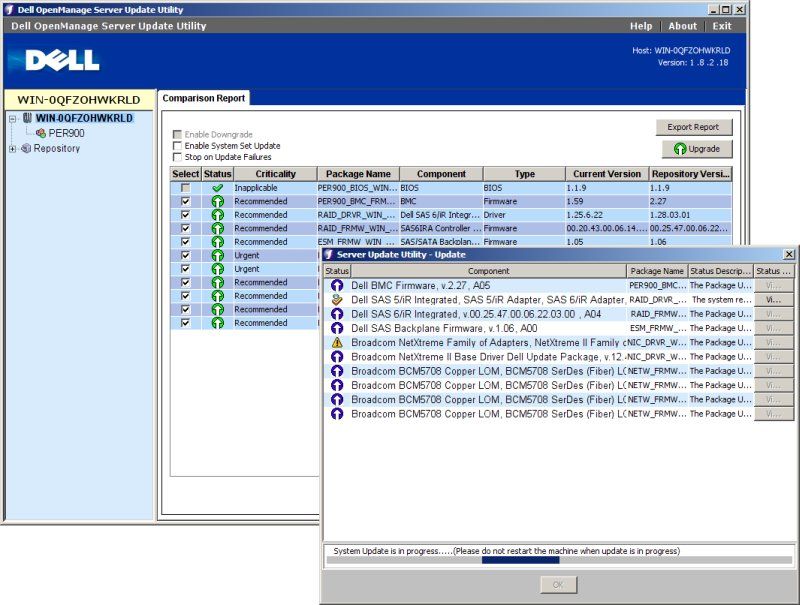Screen dimensions: 800x605
Task: Click the system update progress bar
Action: tap(559, 560)
